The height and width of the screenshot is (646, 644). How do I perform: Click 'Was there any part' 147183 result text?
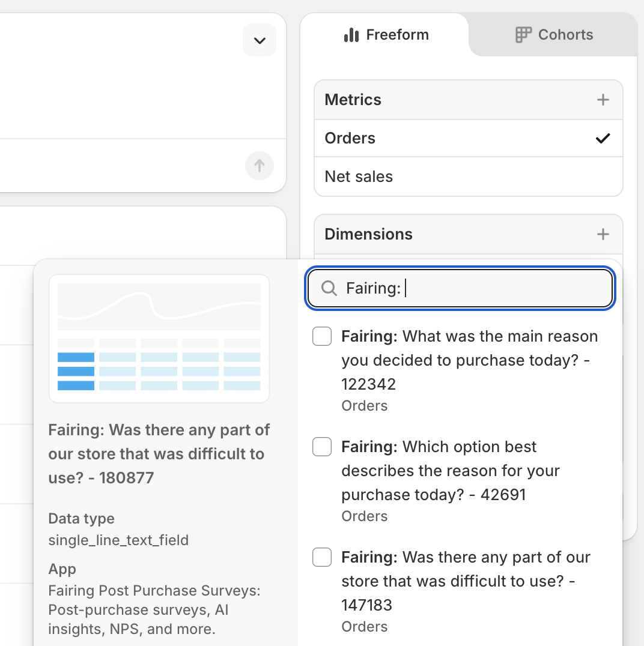pos(466,581)
